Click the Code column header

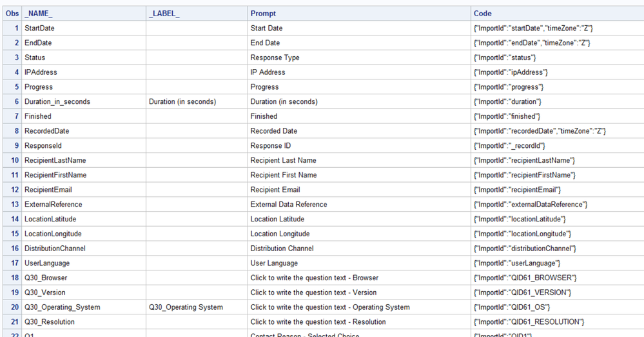coord(483,14)
